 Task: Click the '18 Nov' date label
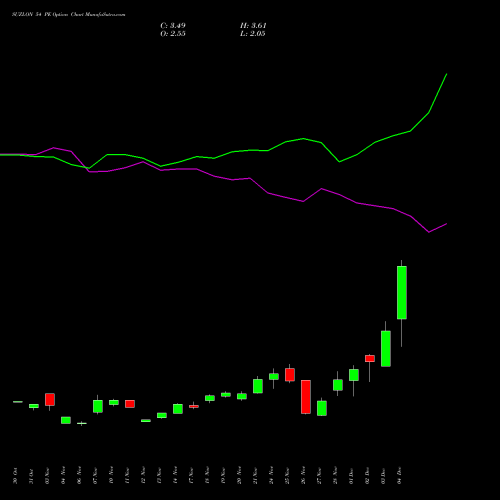pyautogui.click(x=207, y=476)
